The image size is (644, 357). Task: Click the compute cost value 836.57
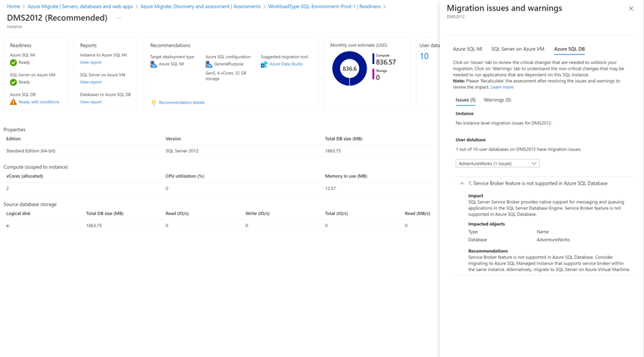pos(386,62)
